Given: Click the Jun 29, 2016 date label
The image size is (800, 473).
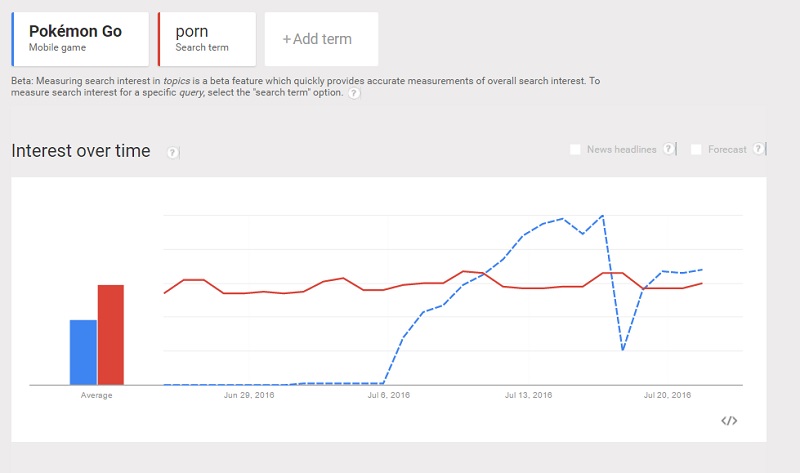Looking at the screenshot, I should (249, 396).
